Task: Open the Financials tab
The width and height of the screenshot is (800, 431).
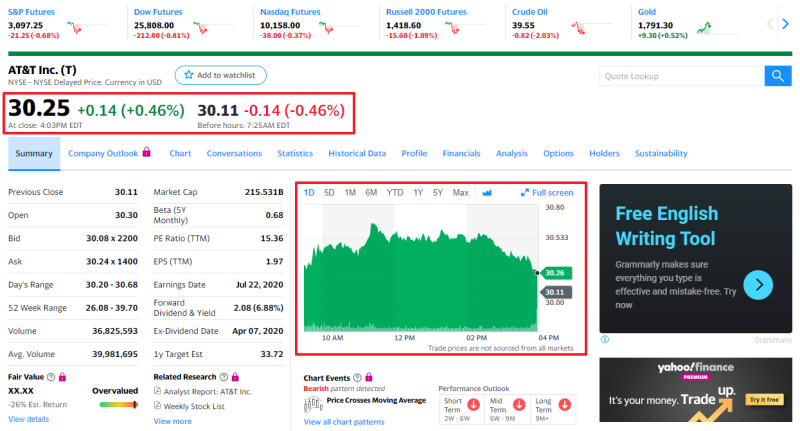Action: (461, 154)
